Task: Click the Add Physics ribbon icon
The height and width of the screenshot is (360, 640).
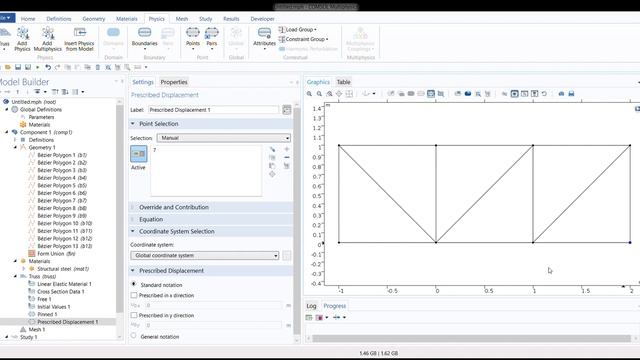Action: [22, 39]
